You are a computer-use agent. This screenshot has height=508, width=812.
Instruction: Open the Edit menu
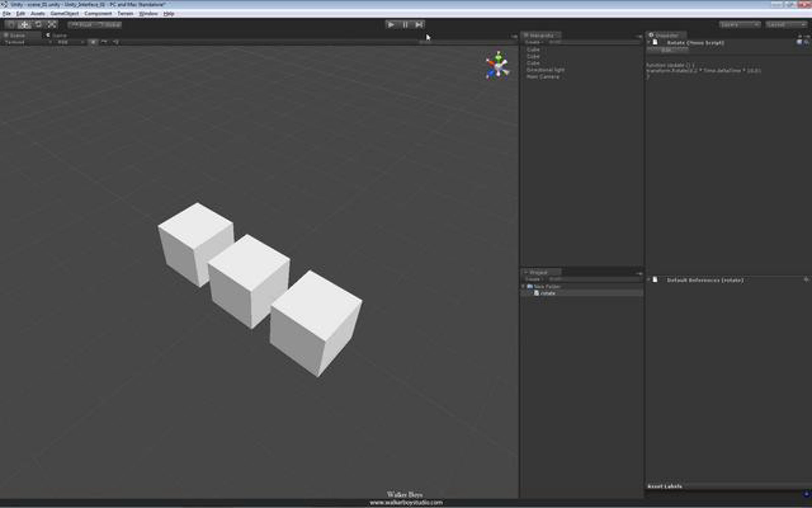(21, 14)
